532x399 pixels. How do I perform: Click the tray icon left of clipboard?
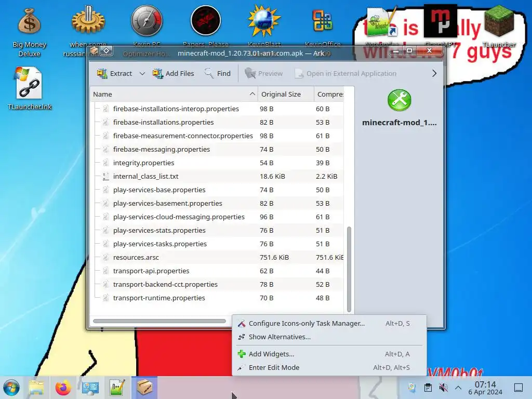click(411, 388)
